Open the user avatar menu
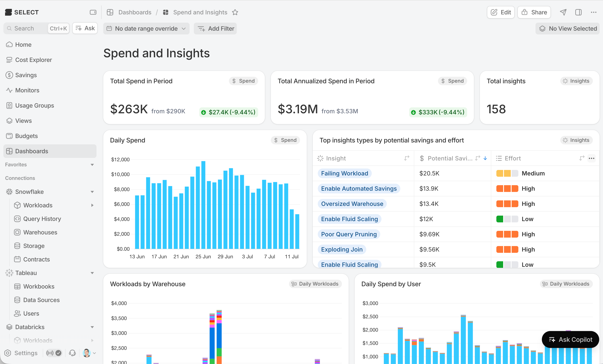603x364 pixels. [89, 353]
